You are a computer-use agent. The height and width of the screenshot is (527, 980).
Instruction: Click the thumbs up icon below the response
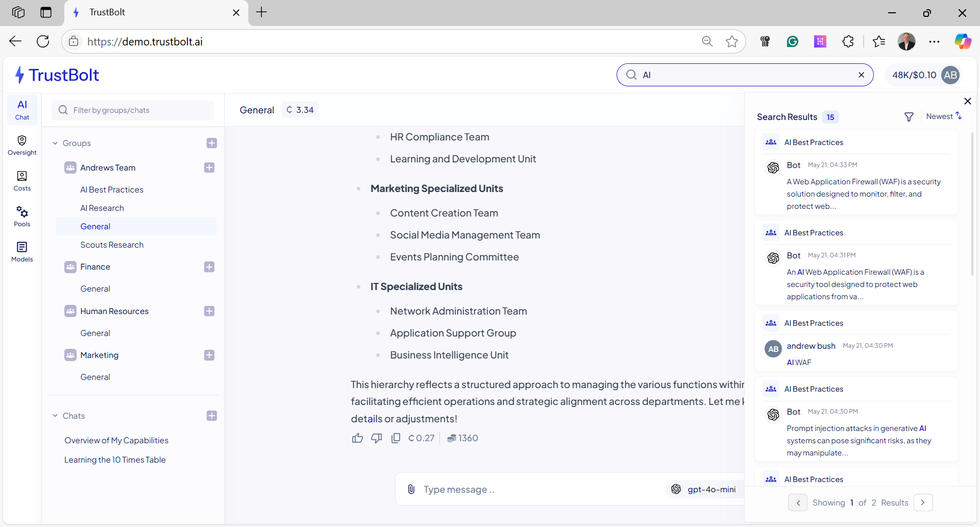tap(357, 438)
